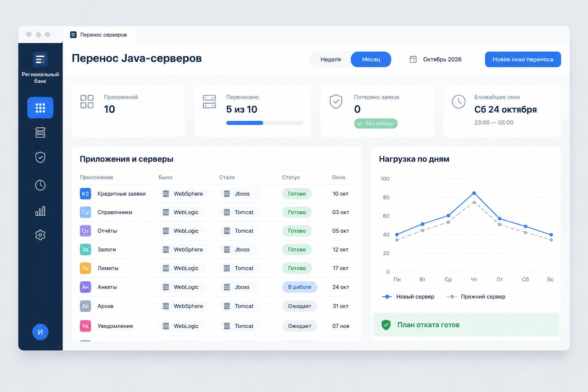
Task: Click the Ср badge for Справочники
Action: [x=85, y=212]
